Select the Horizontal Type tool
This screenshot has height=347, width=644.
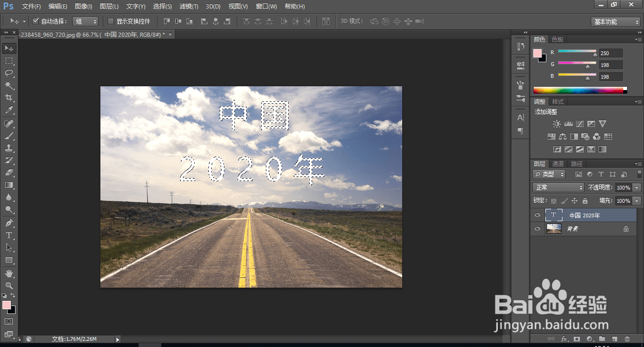pyautogui.click(x=9, y=235)
